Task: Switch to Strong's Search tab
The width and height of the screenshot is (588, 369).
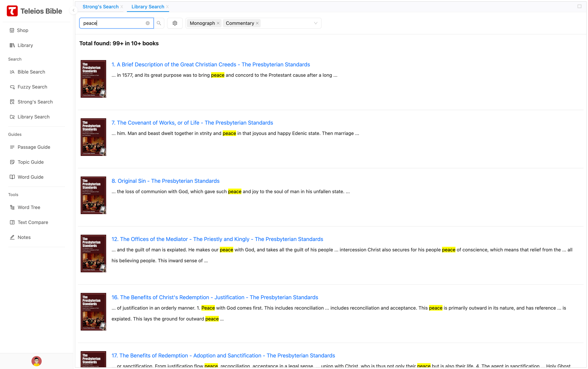Action: tap(101, 7)
